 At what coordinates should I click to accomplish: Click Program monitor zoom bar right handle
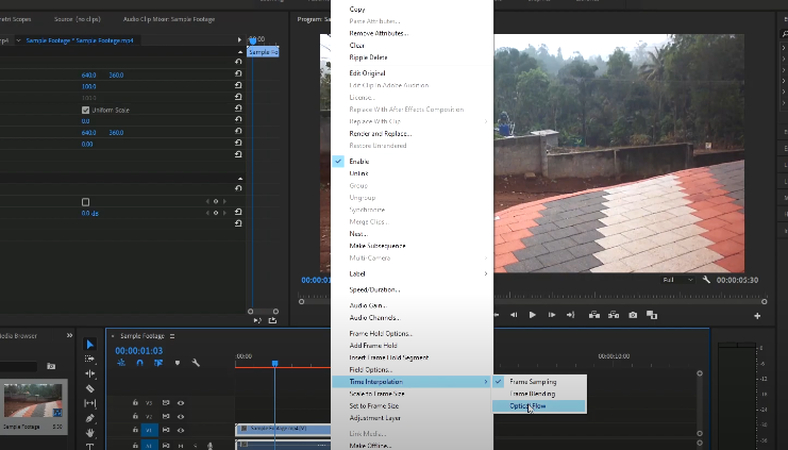tap(764, 302)
